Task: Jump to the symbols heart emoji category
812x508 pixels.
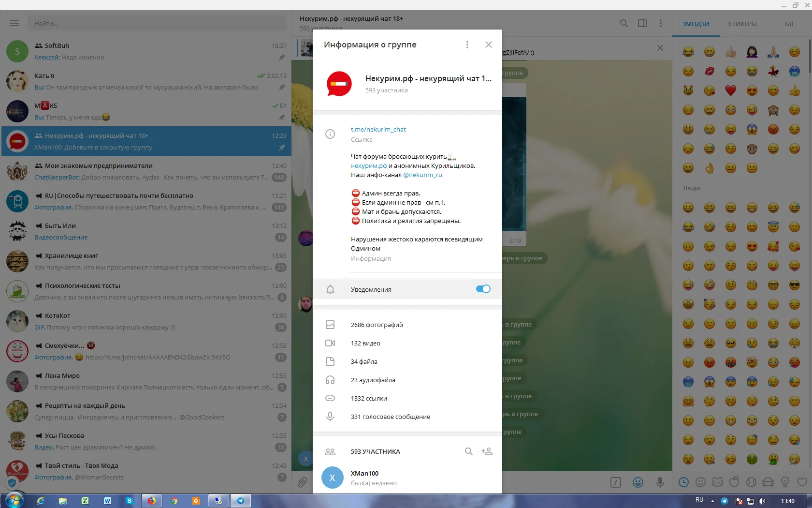Action: click(x=802, y=482)
